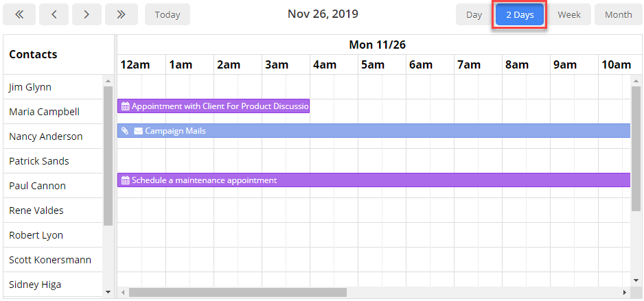Click horizontal scrollbar right arrow

tap(625, 292)
